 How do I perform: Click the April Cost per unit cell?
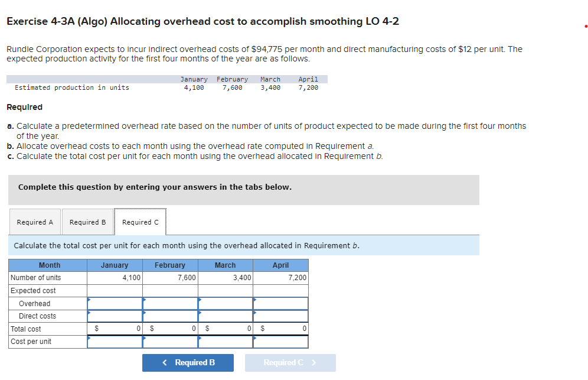point(280,341)
